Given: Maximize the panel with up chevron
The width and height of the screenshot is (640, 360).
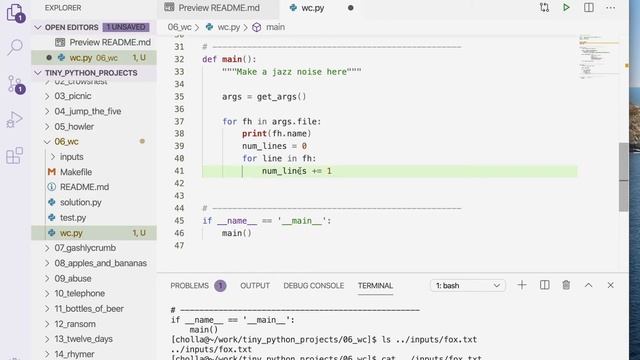Looking at the screenshot, I should [589, 285].
